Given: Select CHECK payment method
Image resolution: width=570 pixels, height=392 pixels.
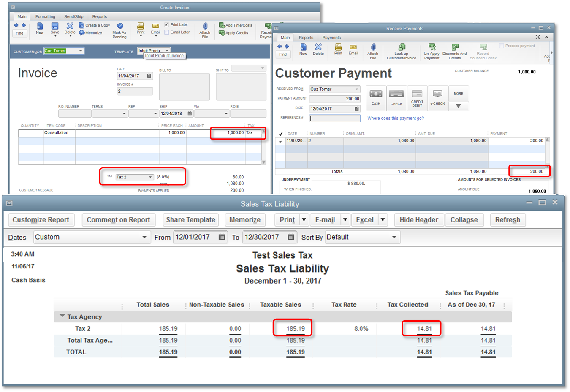Looking at the screenshot, I should 396,98.
